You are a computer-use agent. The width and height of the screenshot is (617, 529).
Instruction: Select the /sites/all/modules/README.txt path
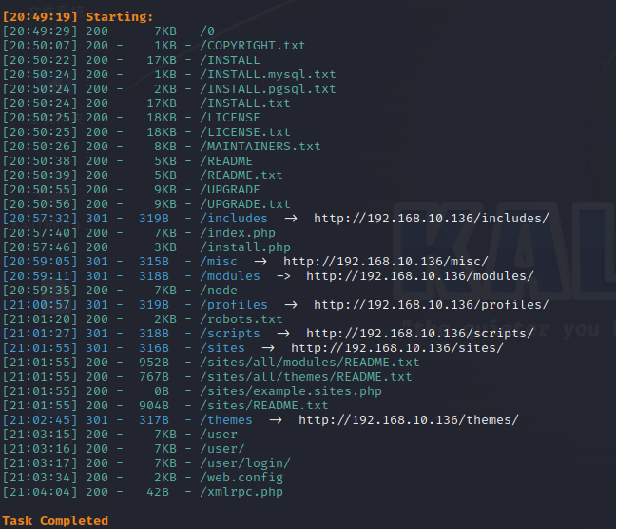[309, 362]
